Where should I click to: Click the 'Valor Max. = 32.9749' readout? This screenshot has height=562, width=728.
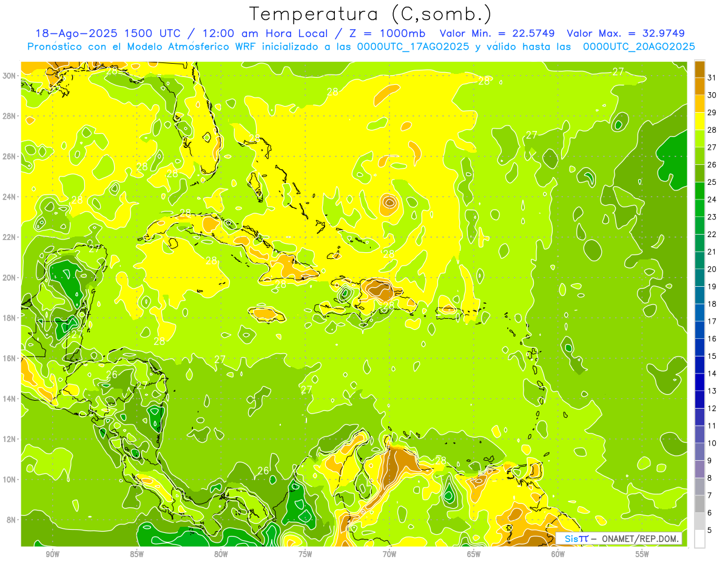[x=626, y=33]
